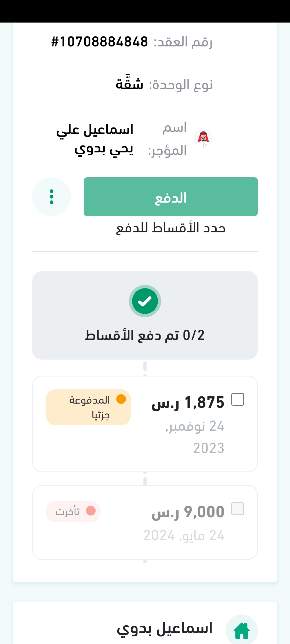The image size is (290, 644).
Task: Tap the green الدفع payment button
Action: [171, 197]
